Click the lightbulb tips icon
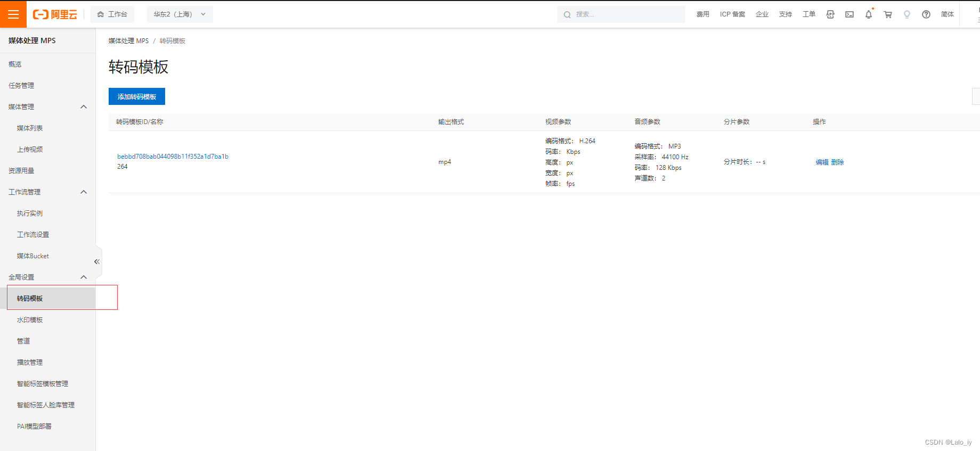Viewport: 980px width, 451px height. click(x=907, y=14)
